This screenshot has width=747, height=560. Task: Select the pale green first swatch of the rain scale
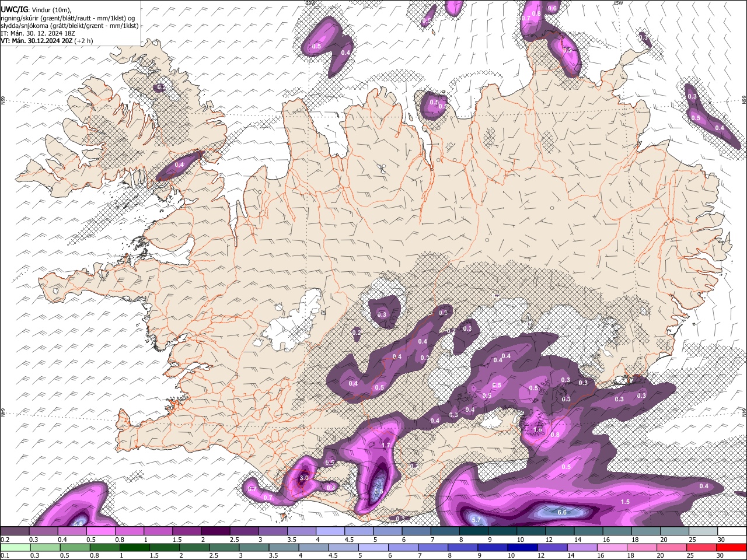point(15,547)
